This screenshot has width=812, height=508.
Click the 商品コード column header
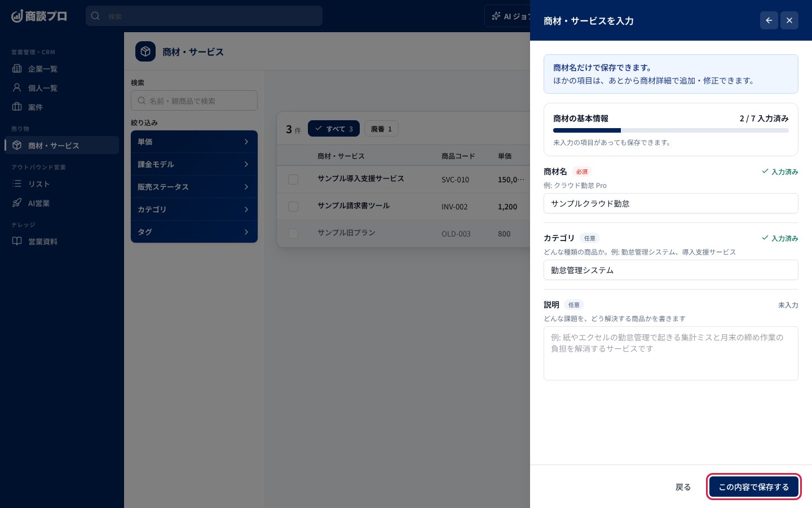[x=458, y=156]
